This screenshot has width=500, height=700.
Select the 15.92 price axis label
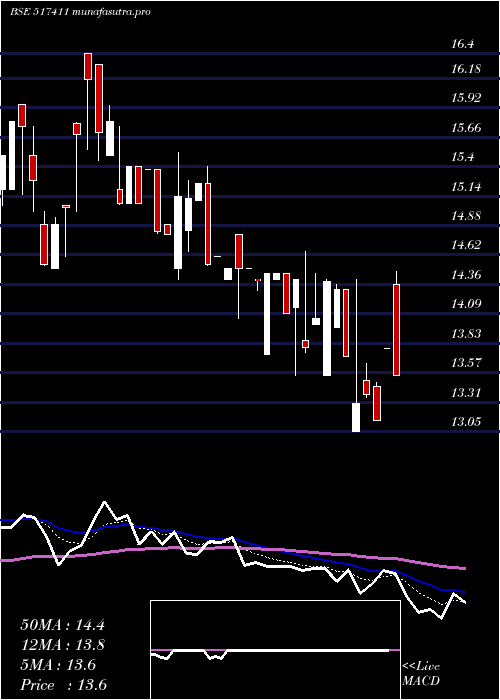point(466,98)
